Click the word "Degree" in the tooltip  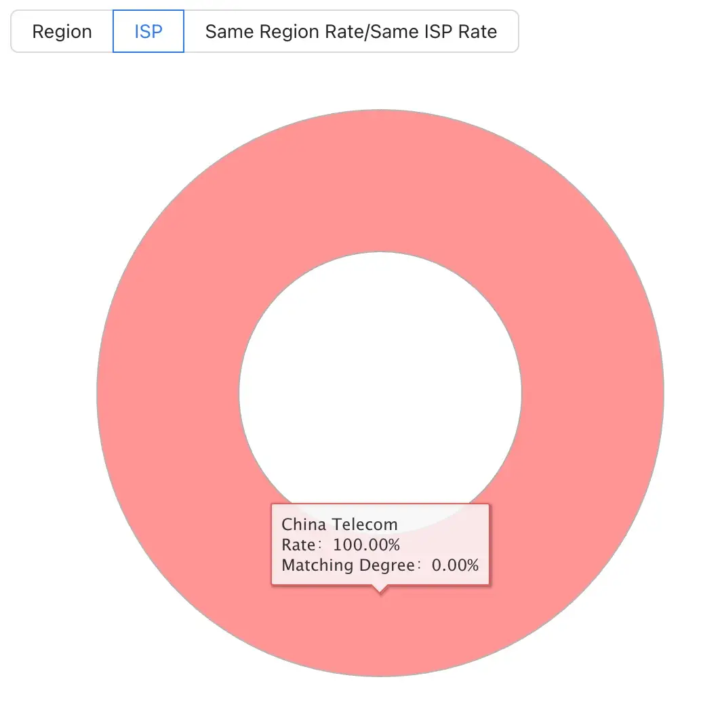[x=386, y=565]
